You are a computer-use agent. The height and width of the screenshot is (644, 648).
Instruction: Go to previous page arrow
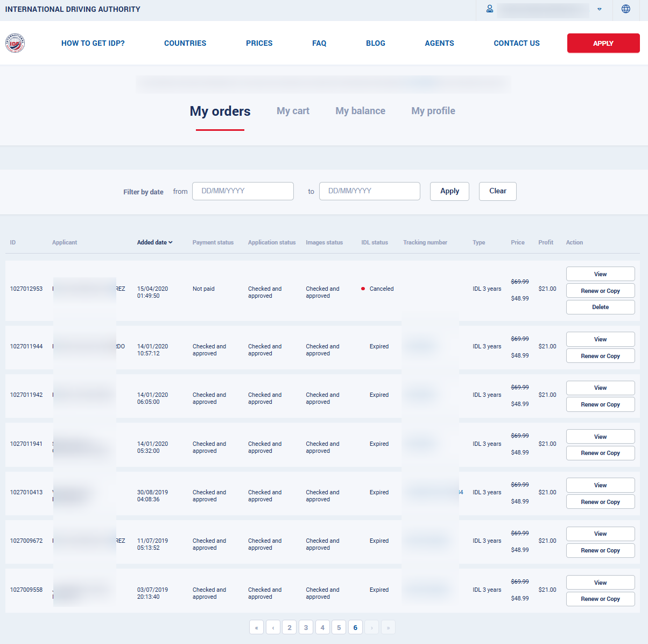click(x=273, y=627)
